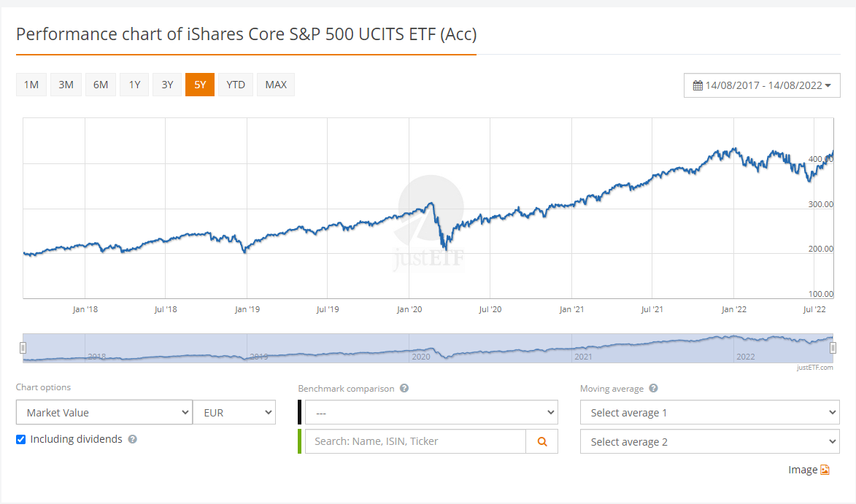Click the orange search magnifier icon
Viewport: 856px width, 504px height.
click(x=542, y=442)
